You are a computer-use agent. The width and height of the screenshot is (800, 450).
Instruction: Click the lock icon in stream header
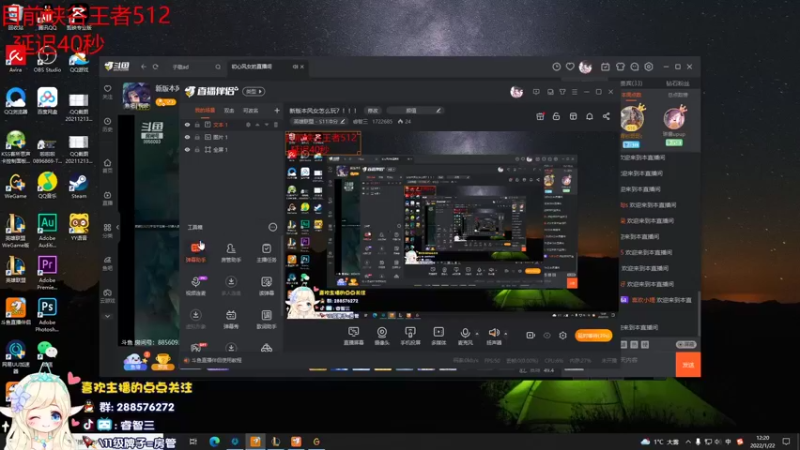556,117
